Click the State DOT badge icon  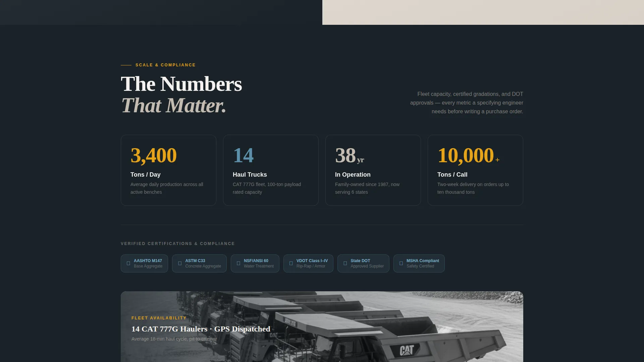(x=345, y=263)
